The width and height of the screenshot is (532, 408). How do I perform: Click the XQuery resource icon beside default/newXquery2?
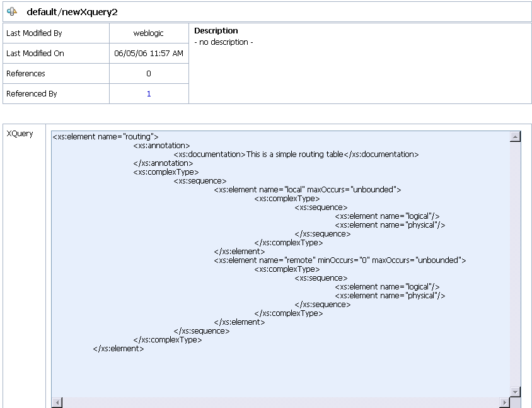[x=12, y=11]
